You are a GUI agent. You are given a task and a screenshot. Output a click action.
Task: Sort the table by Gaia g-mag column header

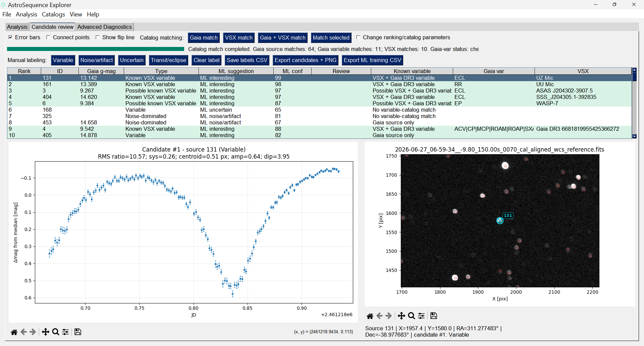point(101,71)
